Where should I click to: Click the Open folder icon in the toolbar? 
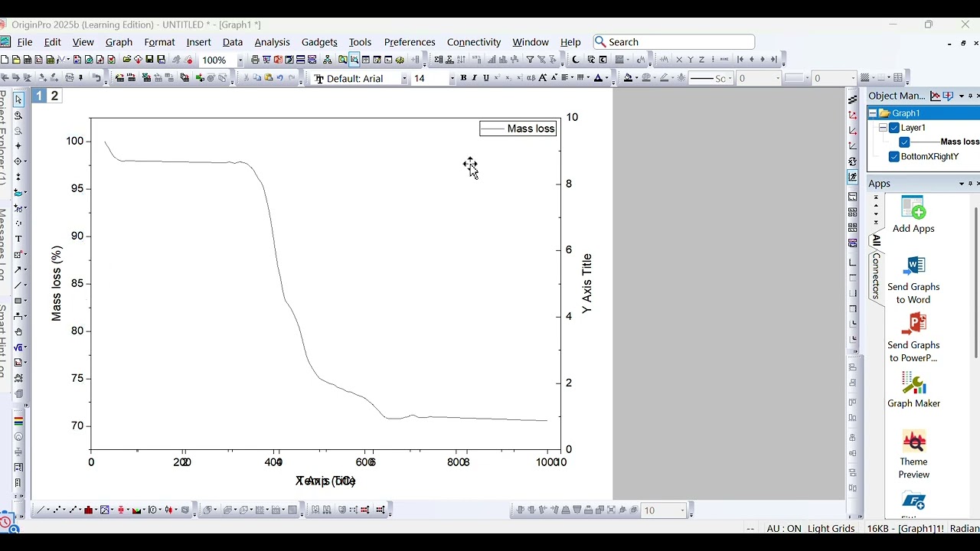tap(126, 60)
